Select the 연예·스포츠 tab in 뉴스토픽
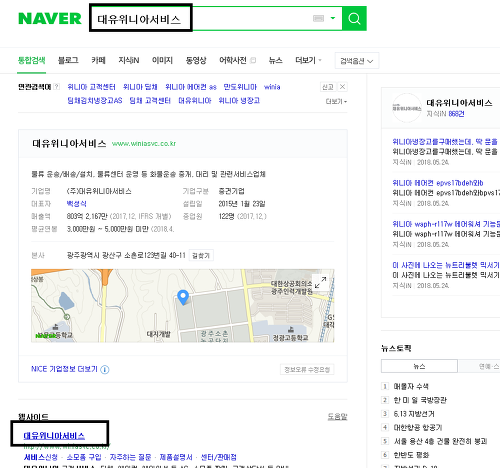The image size is (500, 468). pyautogui.click(x=479, y=366)
